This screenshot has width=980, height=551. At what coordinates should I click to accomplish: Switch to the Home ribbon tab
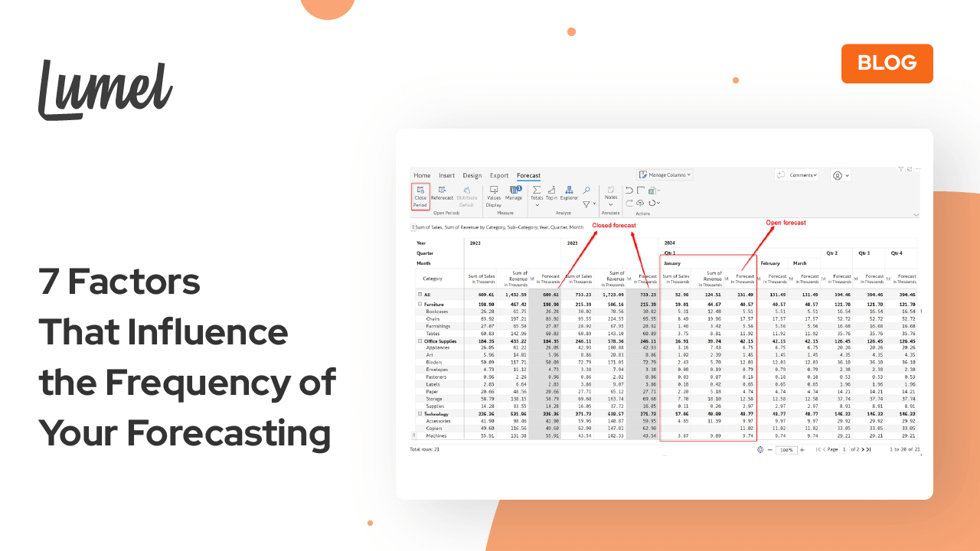click(422, 175)
